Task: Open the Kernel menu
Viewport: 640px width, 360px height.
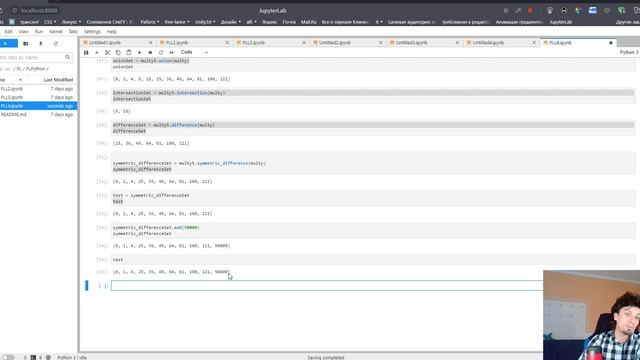Action: 56,31
